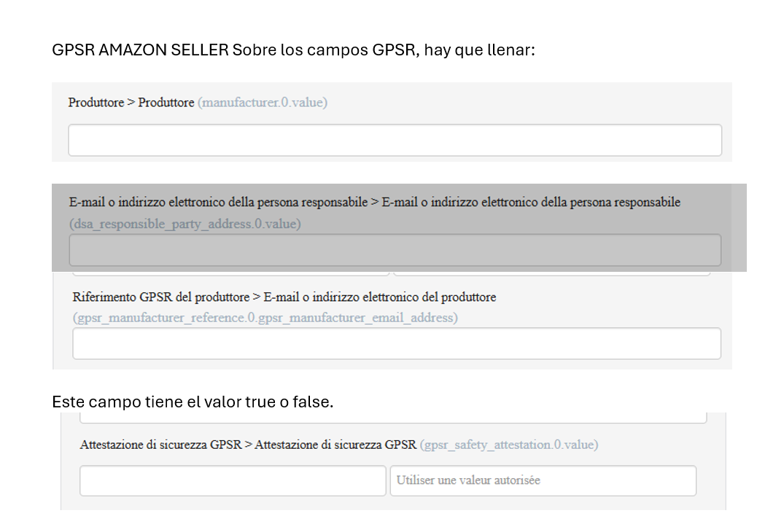Click the responsible person e-mail address input field
Viewport: 784px width, 532px height.
(395, 250)
